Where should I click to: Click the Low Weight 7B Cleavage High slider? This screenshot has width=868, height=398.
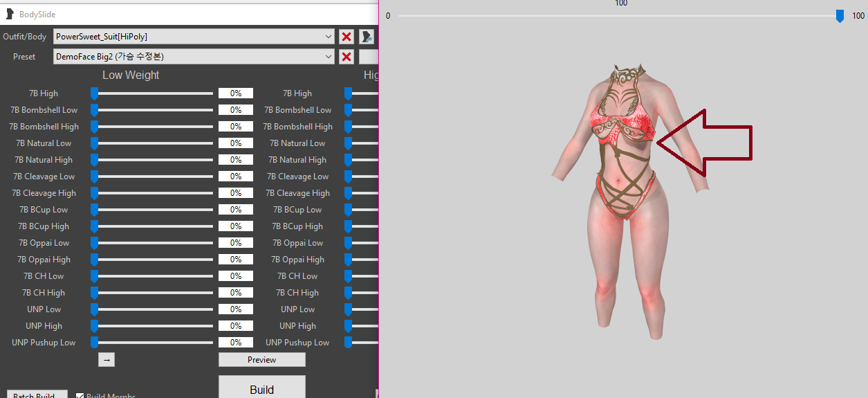(153, 193)
